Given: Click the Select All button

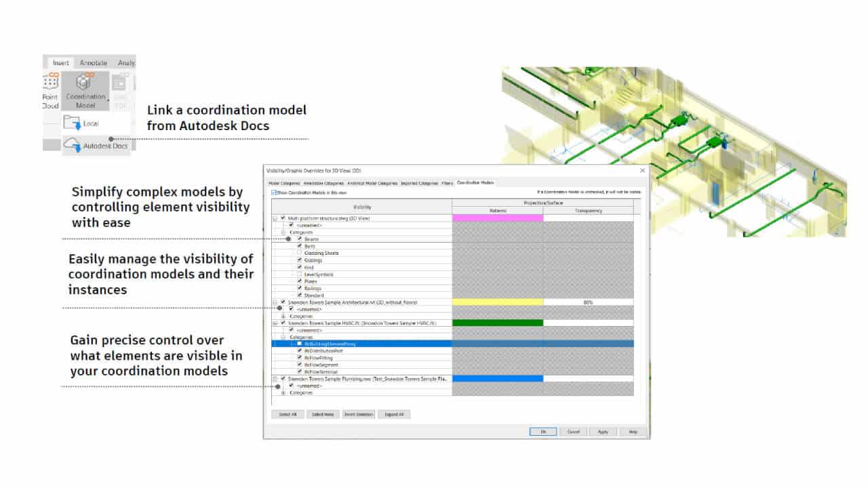Looking at the screenshot, I should coord(288,414).
